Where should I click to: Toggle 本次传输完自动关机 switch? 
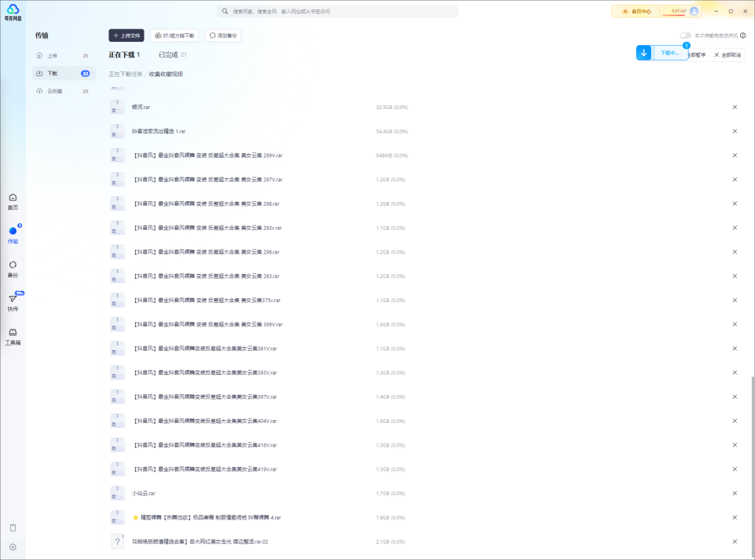pos(686,35)
